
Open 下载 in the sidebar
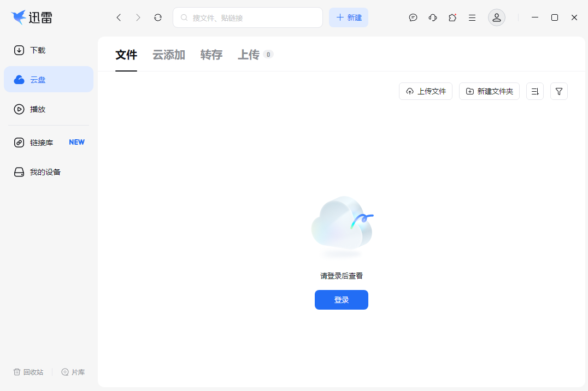(x=49, y=50)
